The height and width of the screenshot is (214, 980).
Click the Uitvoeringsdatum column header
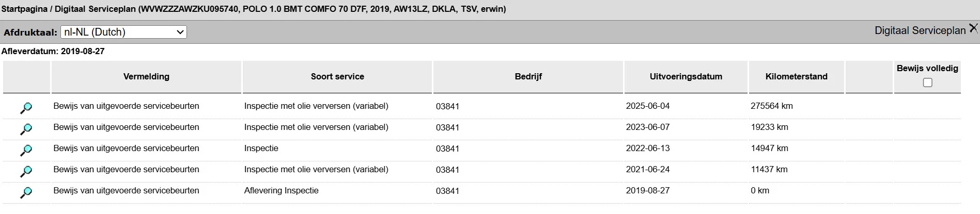tap(686, 76)
